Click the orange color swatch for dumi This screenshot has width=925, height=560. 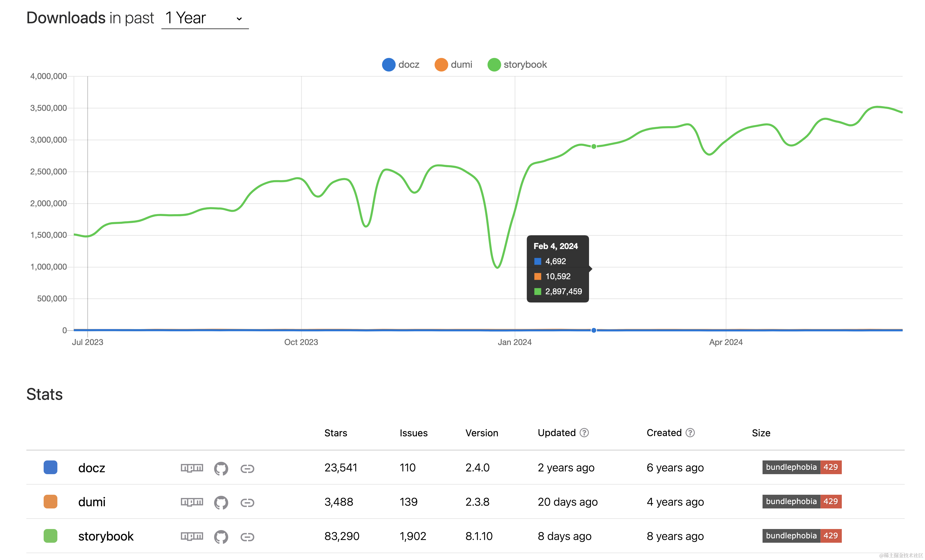tap(50, 502)
